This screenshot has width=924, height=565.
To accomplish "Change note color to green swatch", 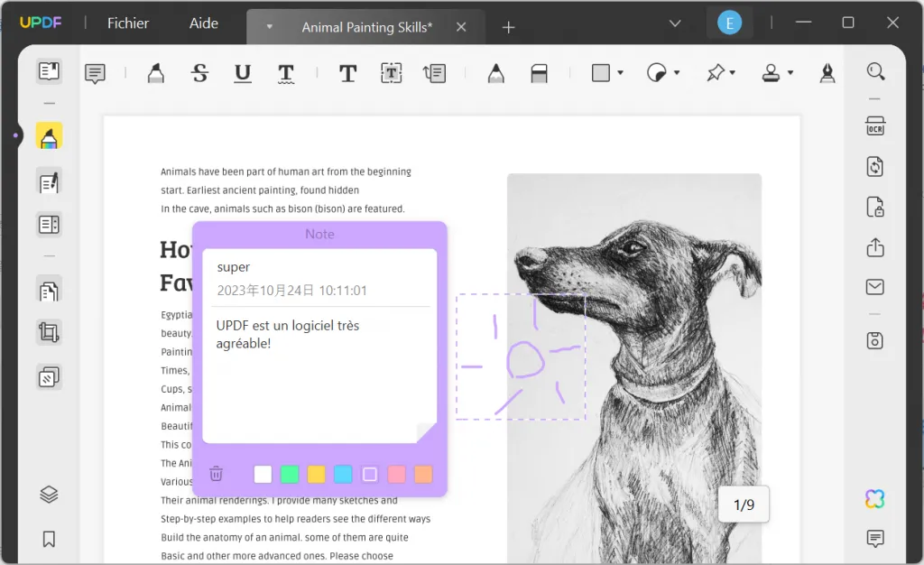I will 290,473.
